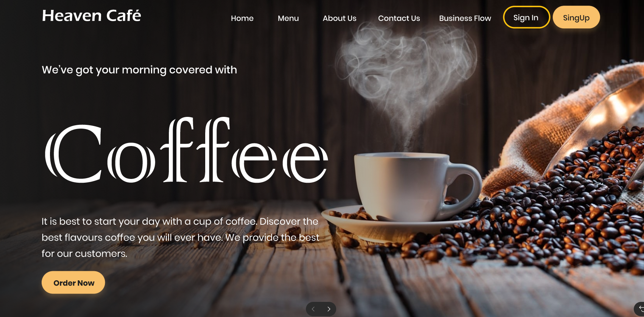The height and width of the screenshot is (317, 644).
Task: Click the slide navigation pill control
Action: point(321,309)
